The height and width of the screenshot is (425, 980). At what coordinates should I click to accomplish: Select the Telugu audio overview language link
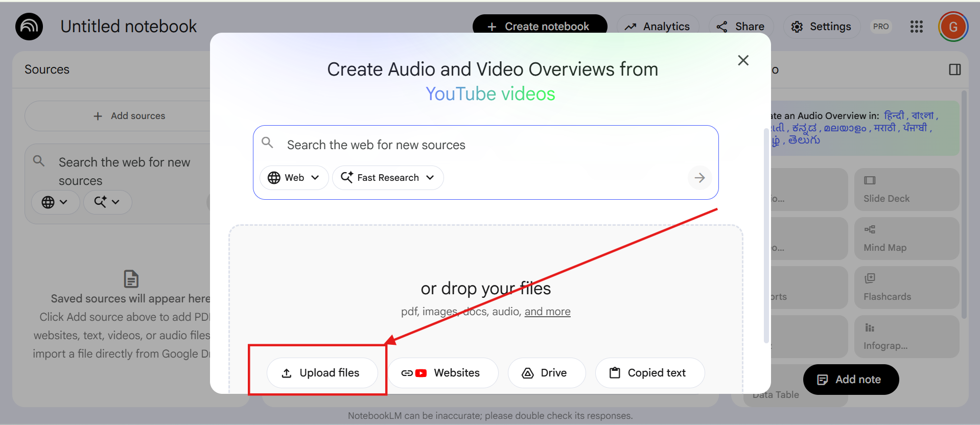pos(804,140)
